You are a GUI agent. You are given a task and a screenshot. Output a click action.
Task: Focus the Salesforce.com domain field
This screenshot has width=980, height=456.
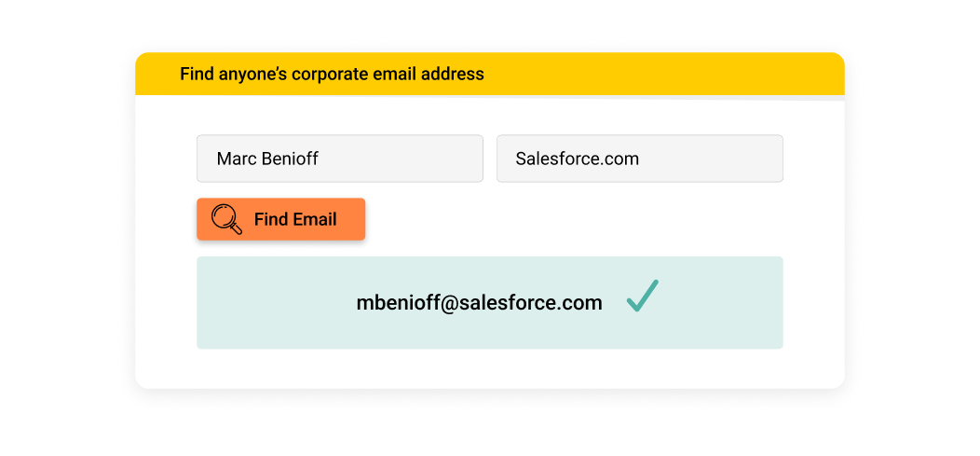click(x=639, y=159)
